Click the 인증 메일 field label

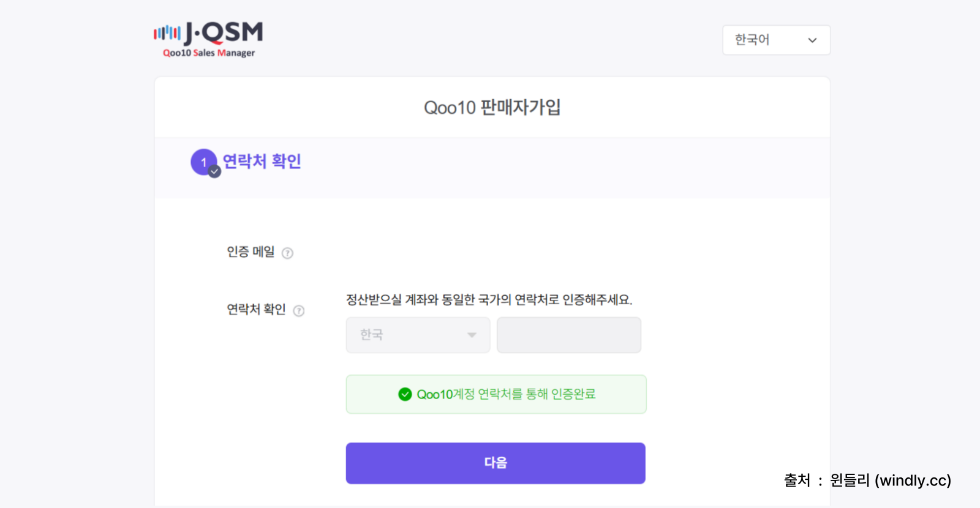pos(251,252)
